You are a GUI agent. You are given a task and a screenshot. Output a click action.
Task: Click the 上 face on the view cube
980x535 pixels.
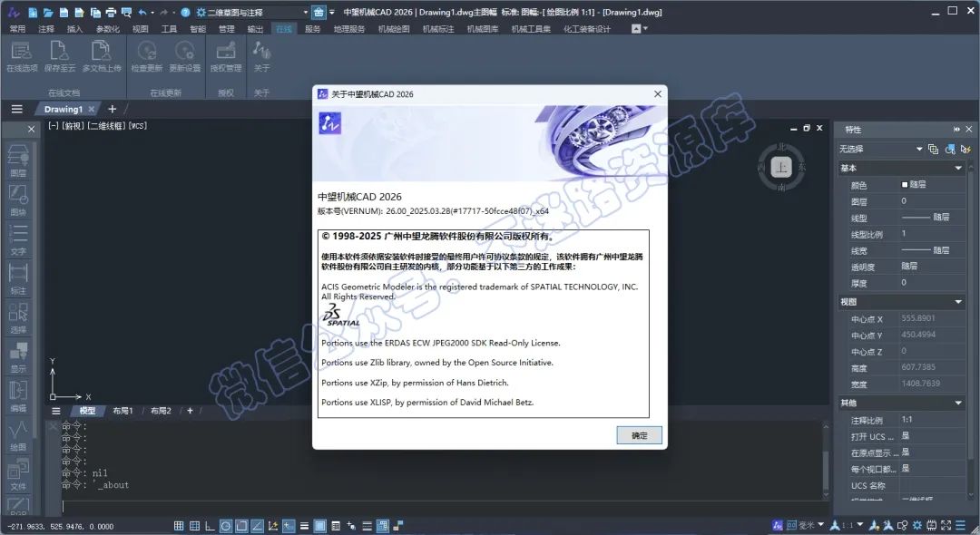click(781, 168)
